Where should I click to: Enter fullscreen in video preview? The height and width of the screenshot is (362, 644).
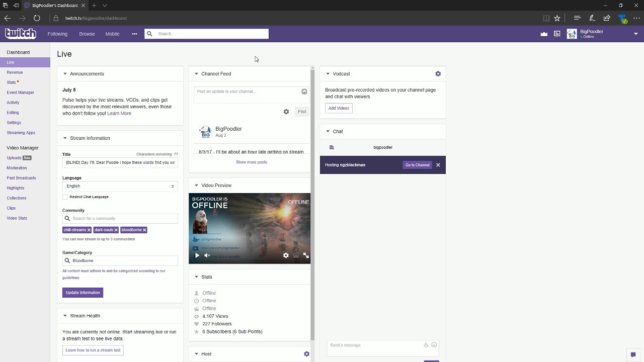click(305, 255)
